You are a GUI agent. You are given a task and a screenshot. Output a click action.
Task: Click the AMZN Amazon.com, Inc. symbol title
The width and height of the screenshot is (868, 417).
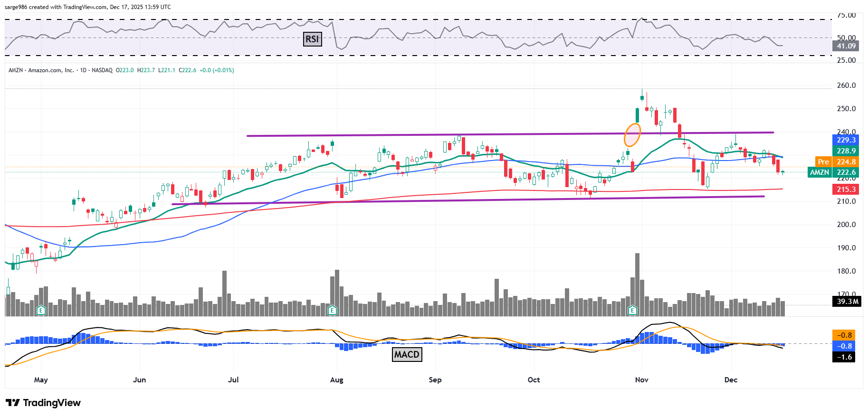(x=42, y=70)
